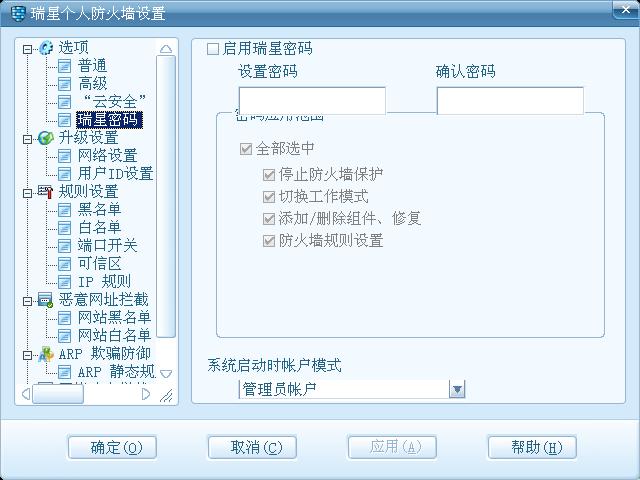Viewport: 640px width, 480px height.
Task: Click the page icon next to 网站白名单
Action: click(64, 336)
